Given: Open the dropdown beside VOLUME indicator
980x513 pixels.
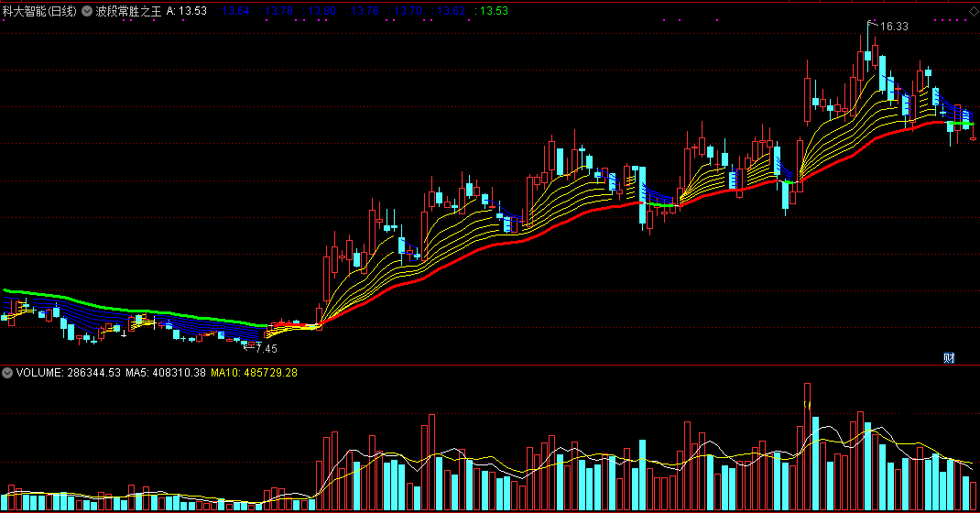Looking at the screenshot, I should (7, 373).
